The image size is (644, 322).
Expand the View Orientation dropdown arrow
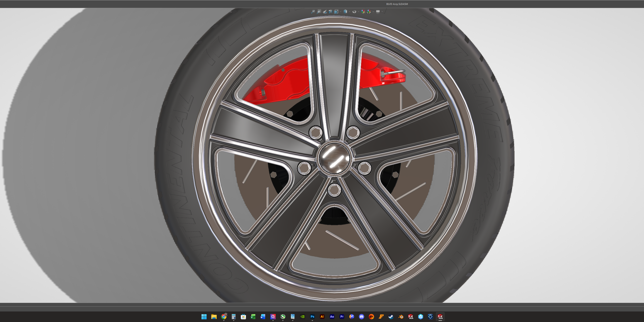[341, 12]
